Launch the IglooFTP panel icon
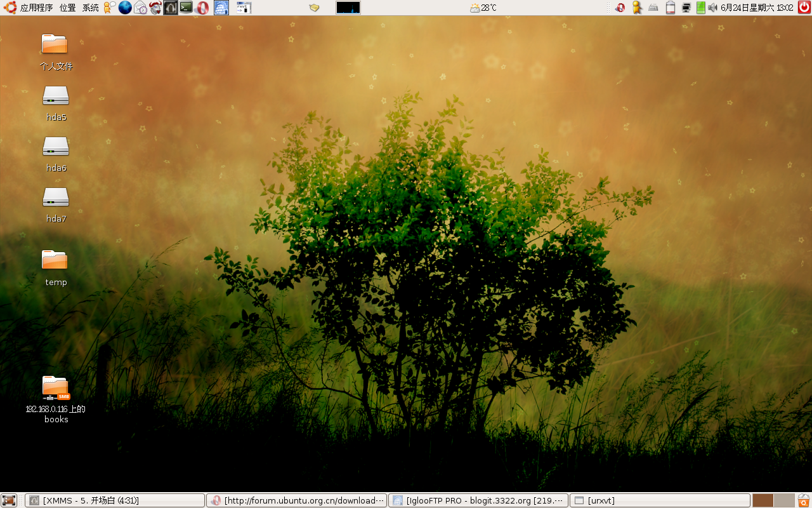 pos(221,8)
